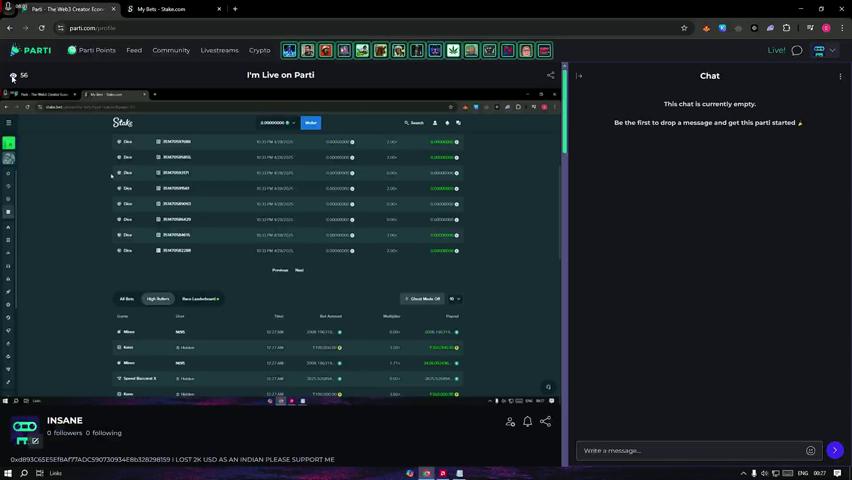Viewport: 852px width, 480px height.
Task: Open the media control toolbar icon
Action: coord(810,28)
